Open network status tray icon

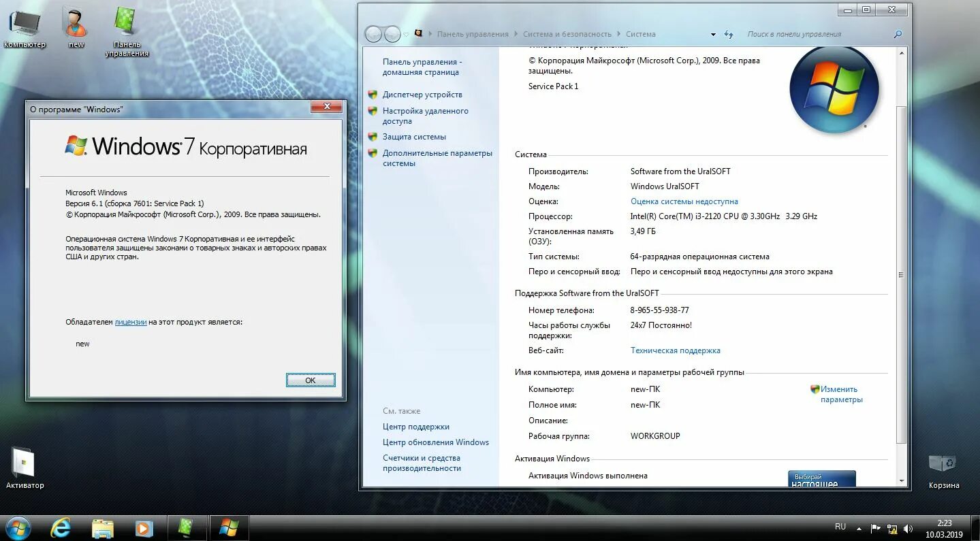[892, 528]
